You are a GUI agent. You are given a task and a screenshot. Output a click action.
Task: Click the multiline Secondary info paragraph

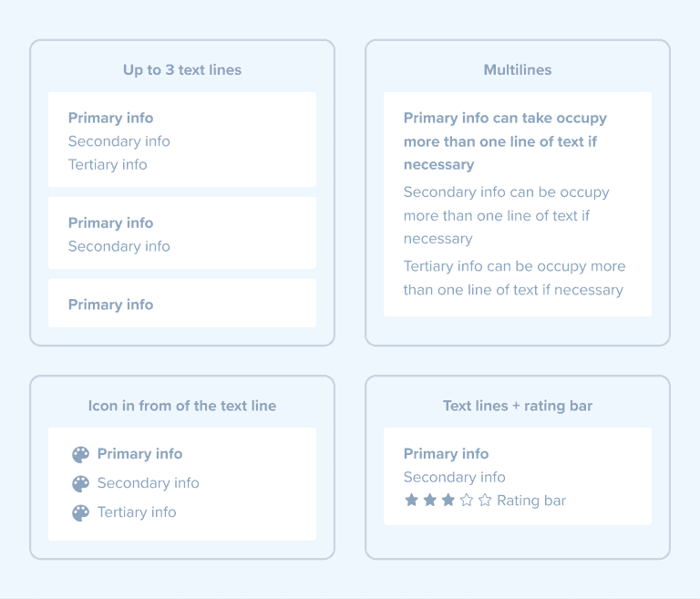tap(506, 215)
